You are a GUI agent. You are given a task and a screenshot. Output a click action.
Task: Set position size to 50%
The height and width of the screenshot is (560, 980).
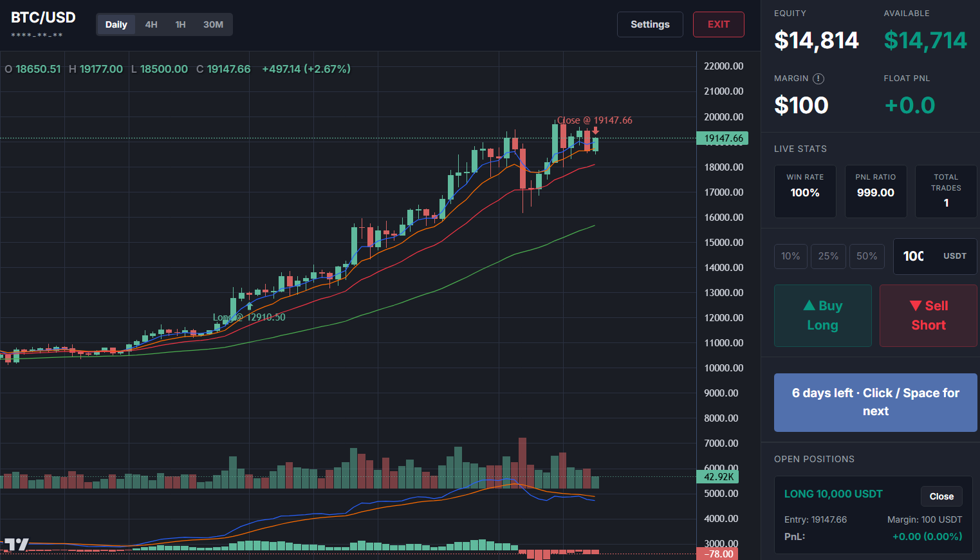click(x=867, y=256)
